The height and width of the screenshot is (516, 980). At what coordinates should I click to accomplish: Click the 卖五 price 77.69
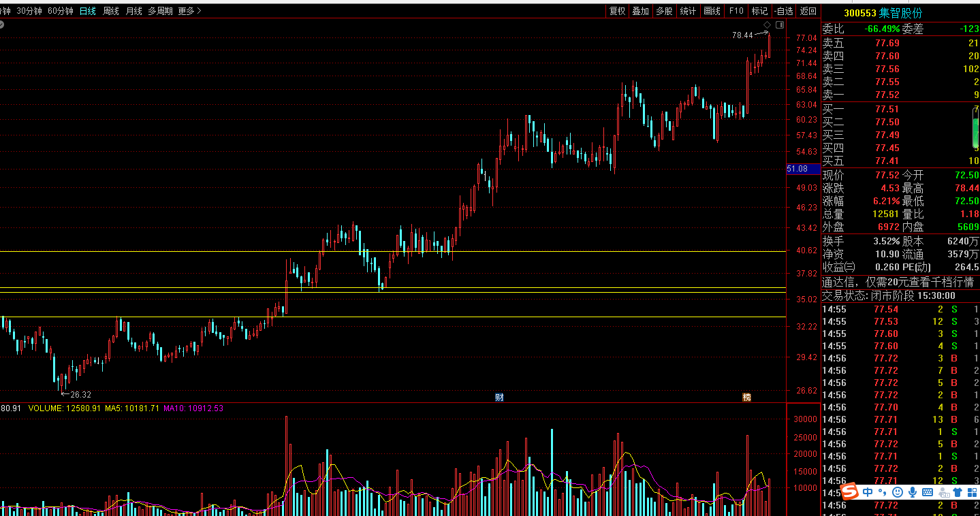887,43
